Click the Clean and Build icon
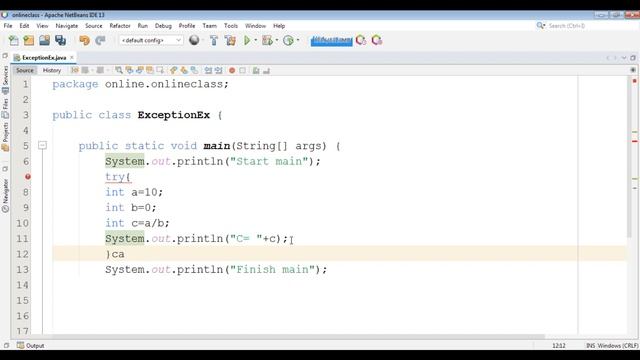 point(230,40)
